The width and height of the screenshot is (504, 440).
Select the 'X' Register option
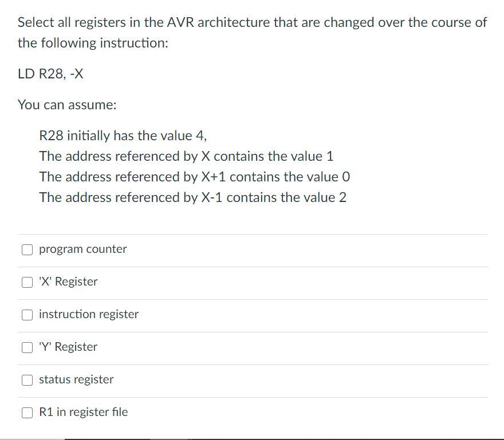[x=26, y=282]
